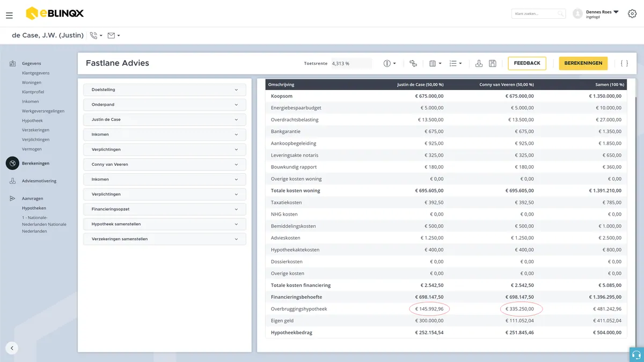Open Werkgeversregelingen in the sidebar
644x362 pixels.
tap(43, 111)
